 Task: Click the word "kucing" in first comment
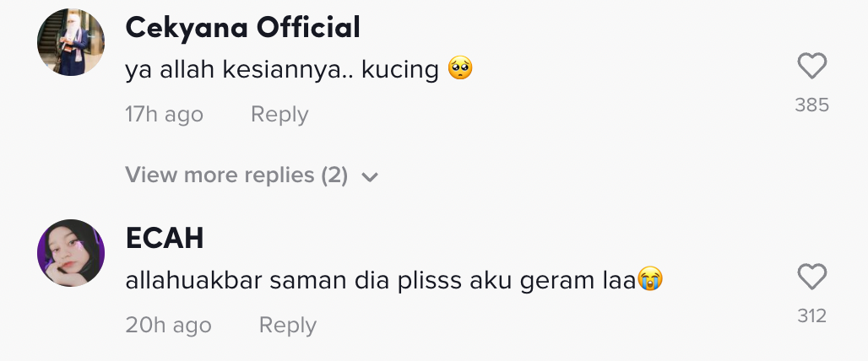(x=399, y=70)
